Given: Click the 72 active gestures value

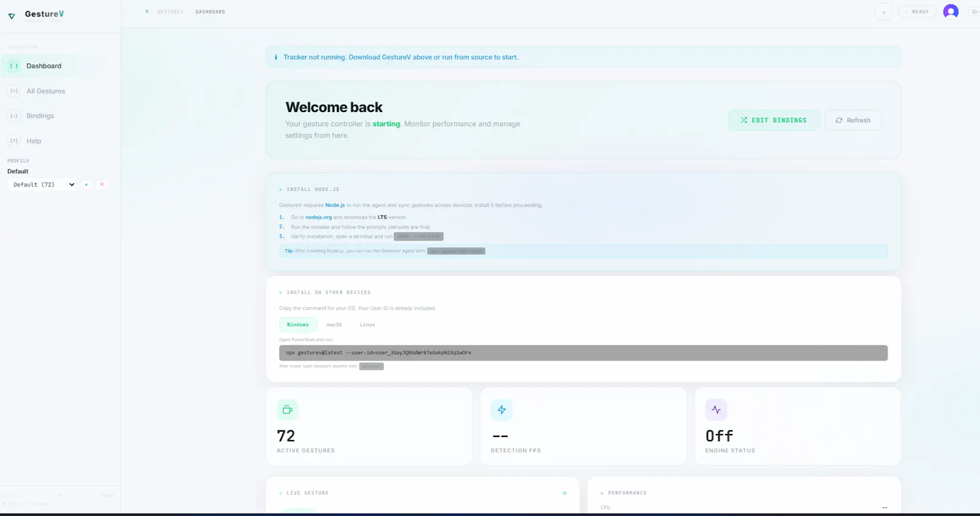Looking at the screenshot, I should coord(286,436).
